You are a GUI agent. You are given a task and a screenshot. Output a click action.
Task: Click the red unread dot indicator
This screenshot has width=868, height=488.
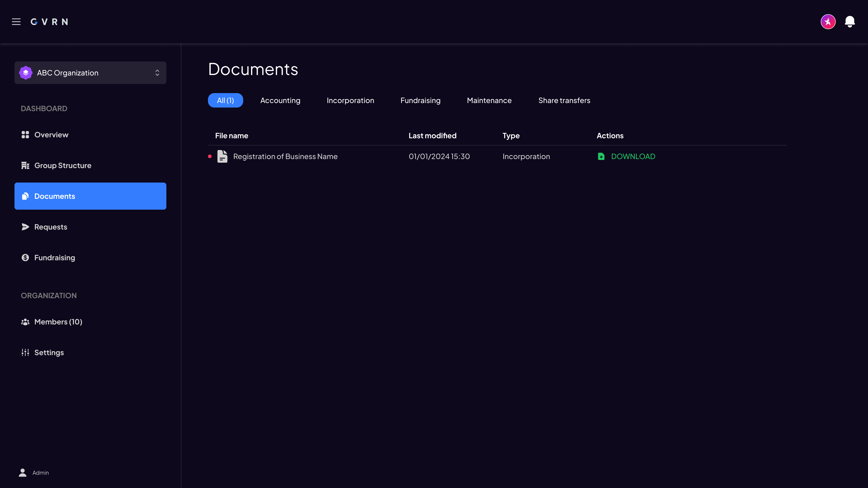point(210,156)
